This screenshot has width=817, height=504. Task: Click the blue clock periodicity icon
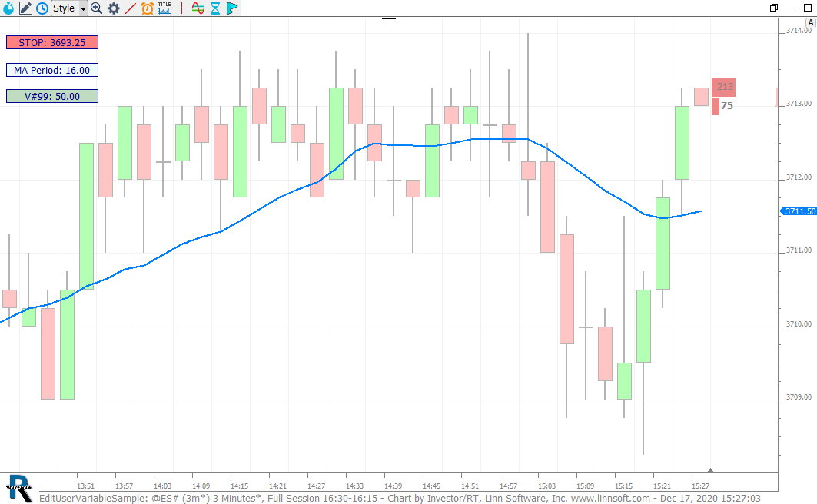(42, 8)
